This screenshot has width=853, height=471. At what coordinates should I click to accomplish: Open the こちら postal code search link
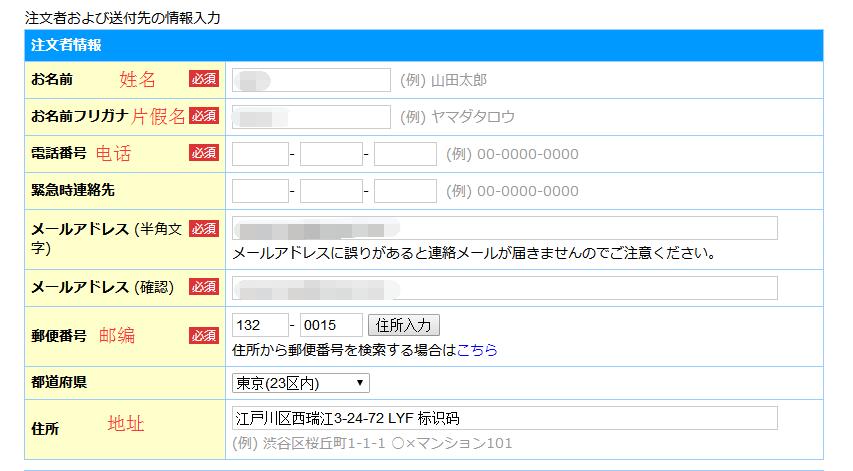(x=477, y=350)
